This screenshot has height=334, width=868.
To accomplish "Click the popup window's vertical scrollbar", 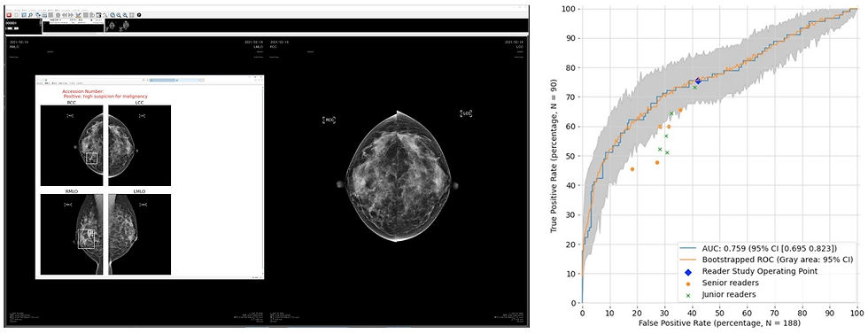I will tap(263, 182).
